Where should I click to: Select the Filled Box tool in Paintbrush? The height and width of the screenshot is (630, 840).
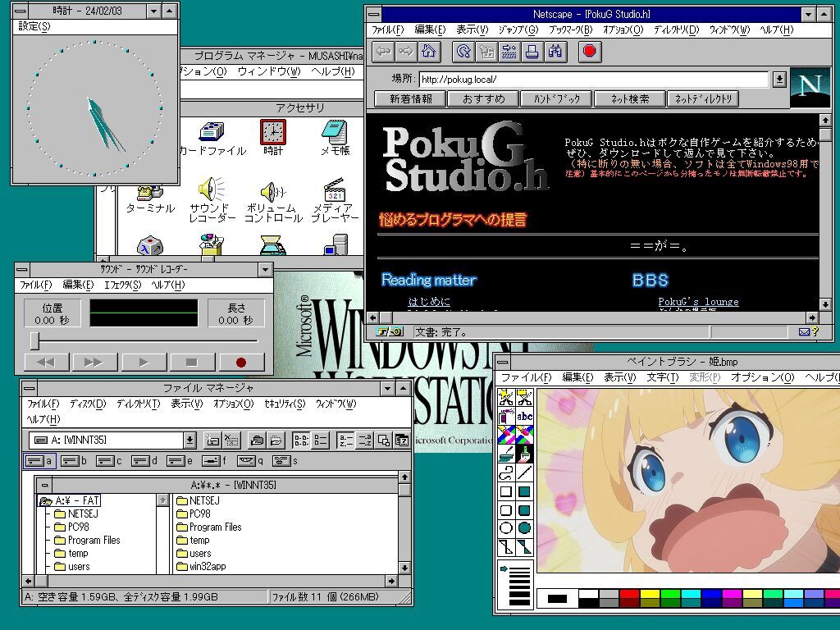click(524, 491)
